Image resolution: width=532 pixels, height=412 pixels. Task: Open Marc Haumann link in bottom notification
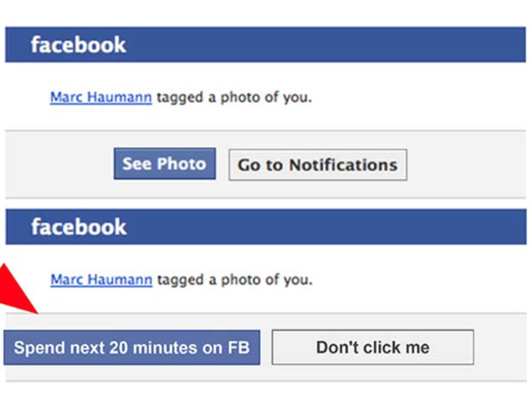click(101, 280)
